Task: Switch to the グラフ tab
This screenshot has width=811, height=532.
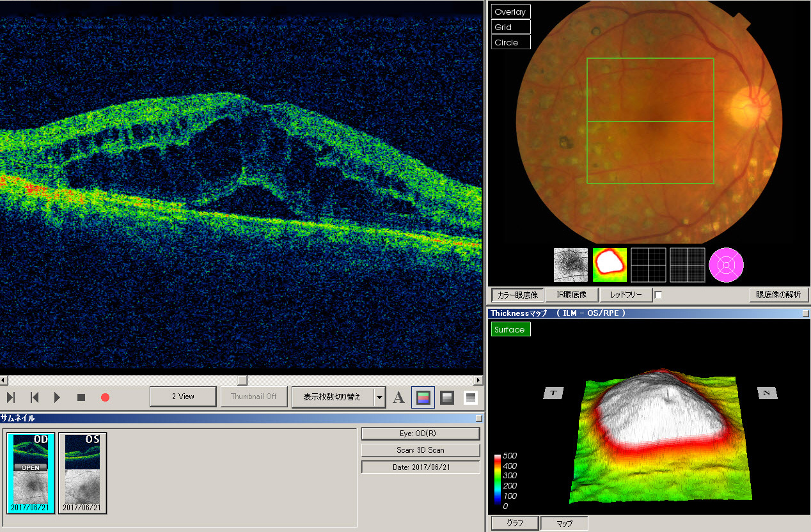Action: [514, 523]
